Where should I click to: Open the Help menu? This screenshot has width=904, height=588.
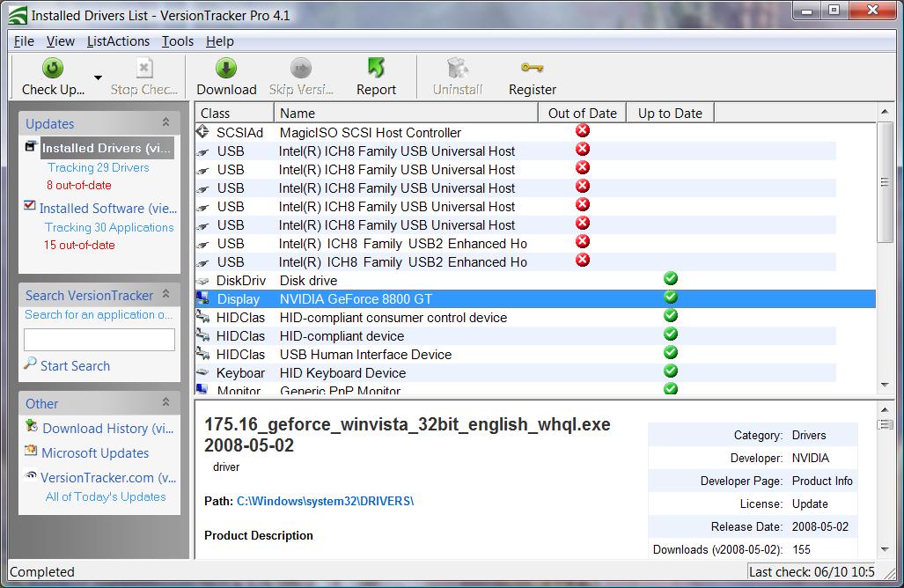click(x=220, y=41)
